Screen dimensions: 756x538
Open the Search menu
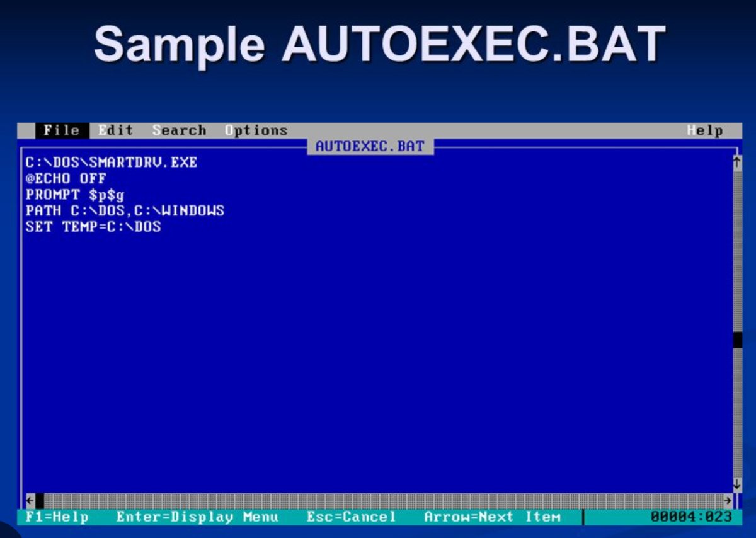click(x=180, y=130)
